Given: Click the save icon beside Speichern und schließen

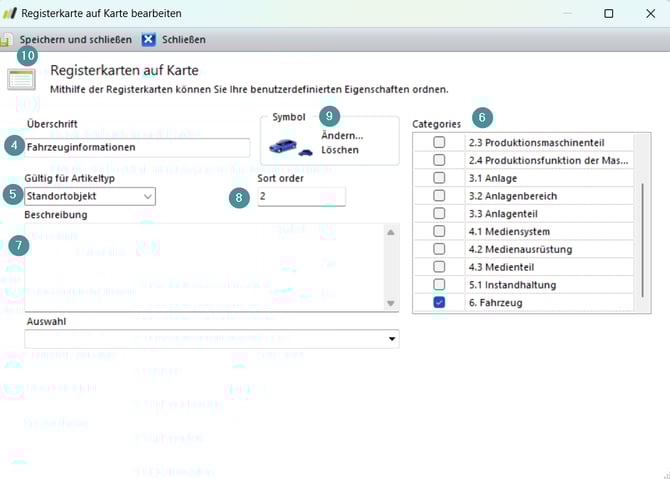Looking at the screenshot, I should tap(7, 40).
